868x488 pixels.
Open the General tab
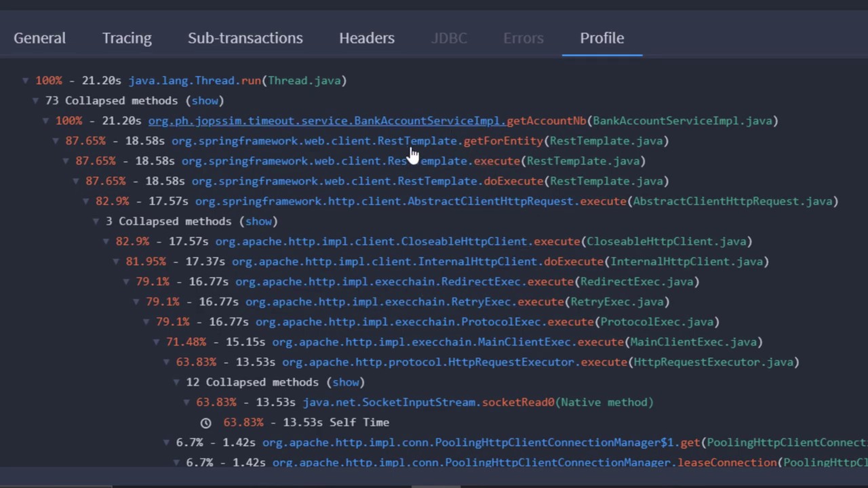pyautogui.click(x=39, y=38)
